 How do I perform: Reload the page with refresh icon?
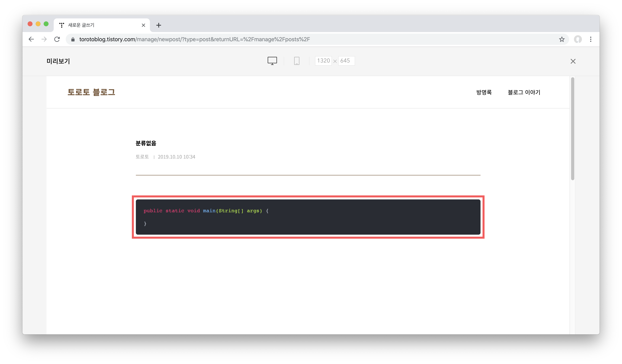(x=57, y=39)
